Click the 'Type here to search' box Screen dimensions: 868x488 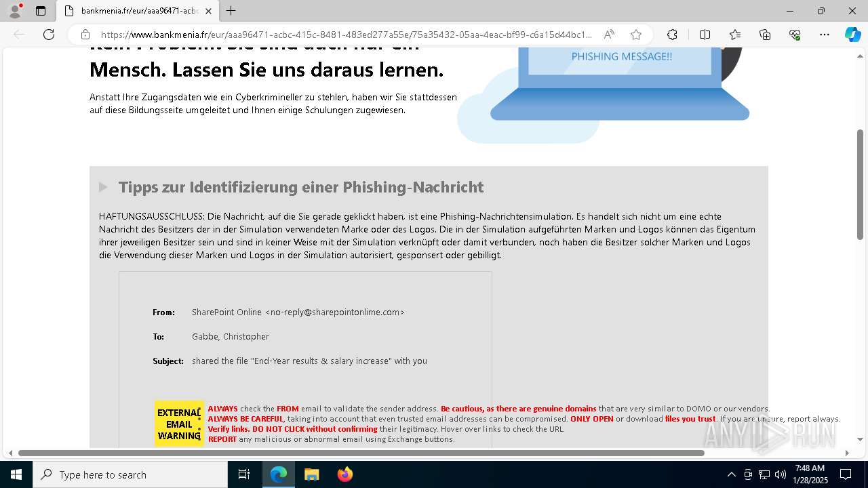click(x=130, y=474)
